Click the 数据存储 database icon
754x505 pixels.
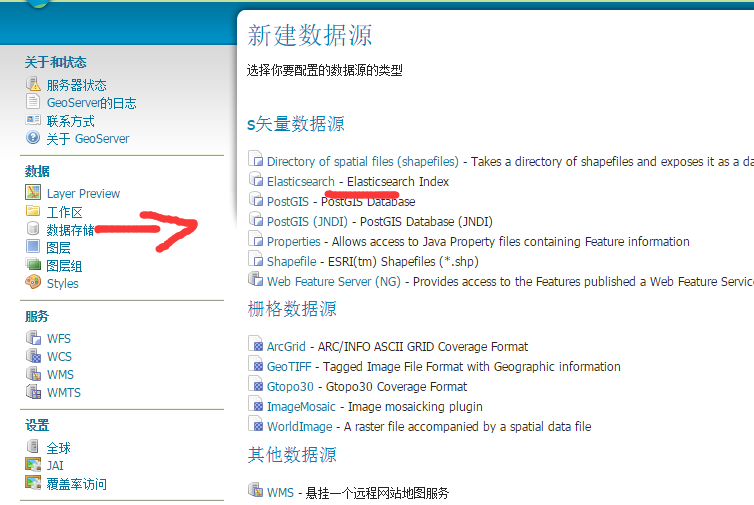(33, 228)
